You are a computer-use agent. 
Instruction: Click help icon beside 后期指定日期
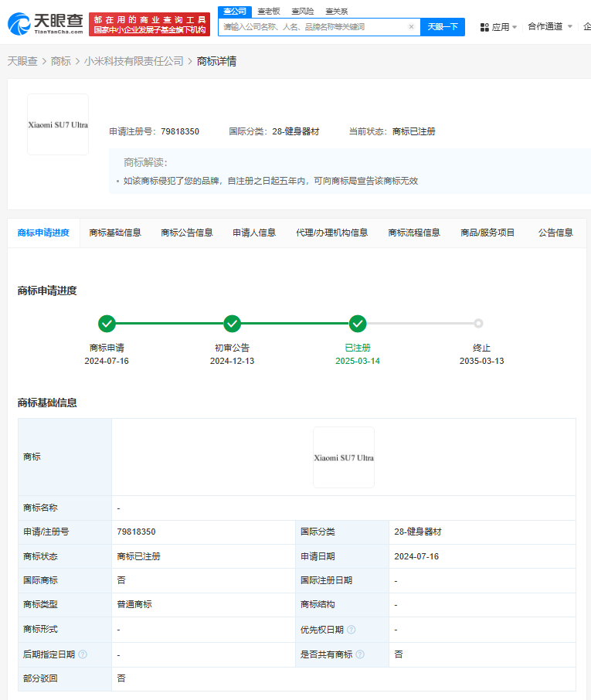83,654
